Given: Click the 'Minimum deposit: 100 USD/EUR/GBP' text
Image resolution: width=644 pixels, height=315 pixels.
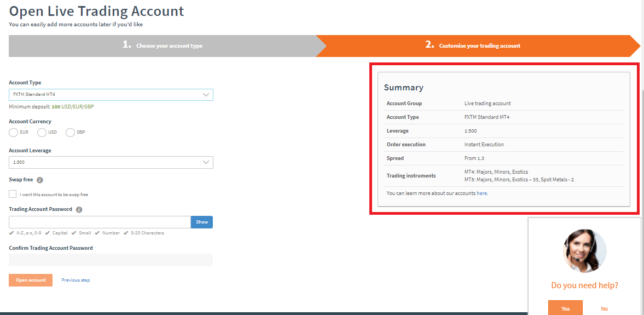Looking at the screenshot, I should [51, 106].
